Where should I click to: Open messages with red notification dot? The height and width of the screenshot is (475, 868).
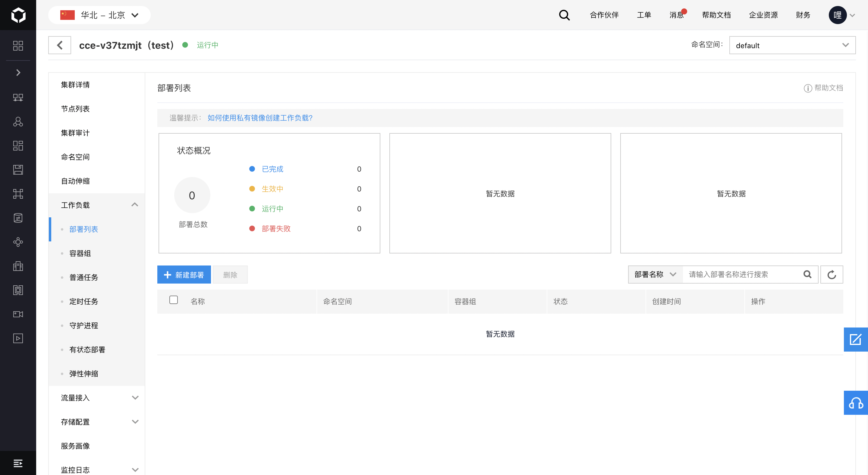click(x=677, y=15)
